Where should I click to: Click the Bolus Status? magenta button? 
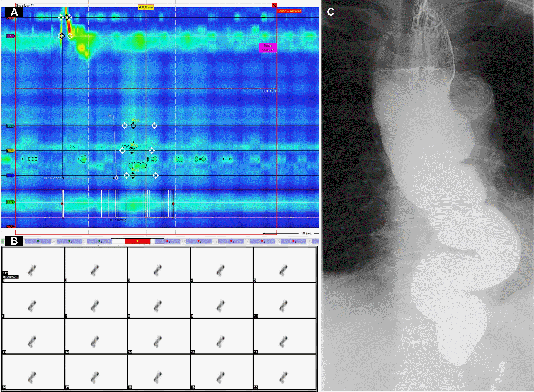coord(268,48)
